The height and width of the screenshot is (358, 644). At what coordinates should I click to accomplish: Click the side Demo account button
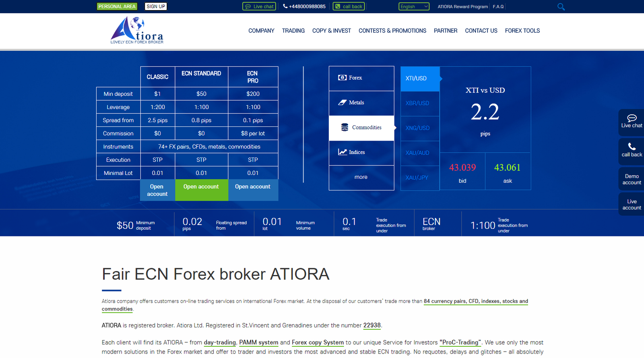(x=632, y=179)
